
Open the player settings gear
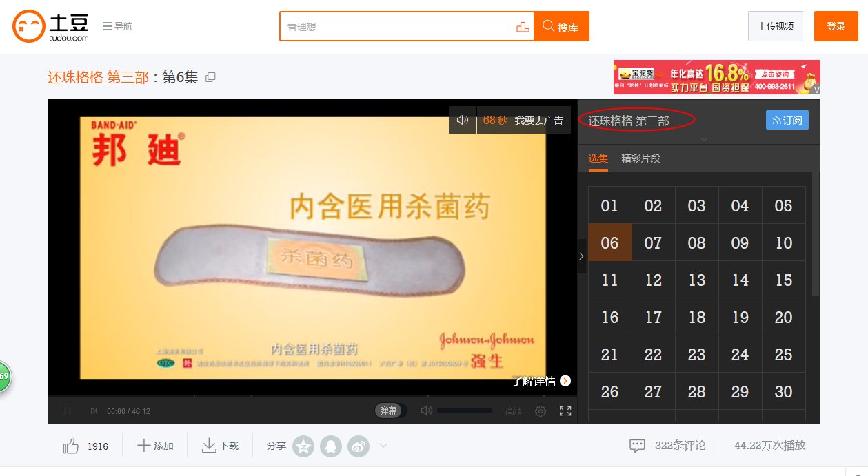tap(541, 411)
